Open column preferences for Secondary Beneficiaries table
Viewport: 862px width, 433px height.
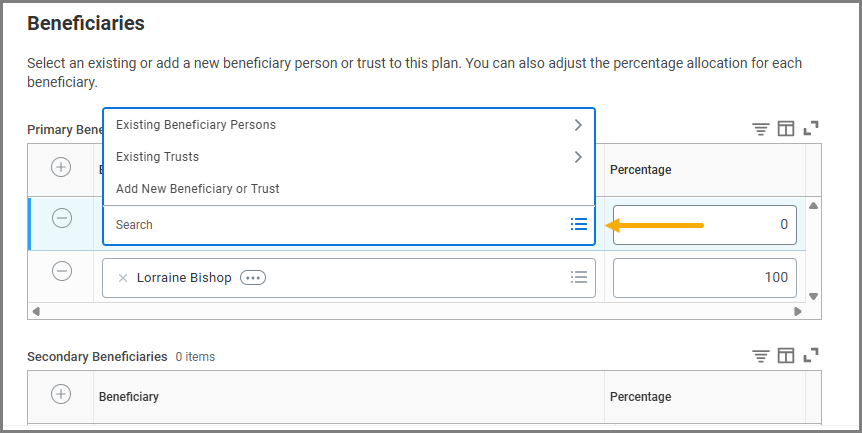(786, 356)
